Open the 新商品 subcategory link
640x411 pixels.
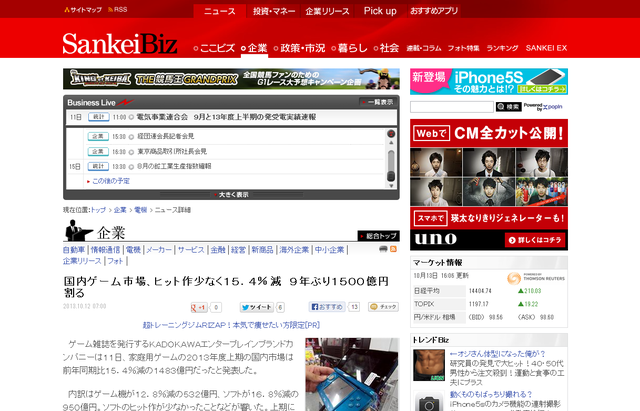tap(262, 250)
